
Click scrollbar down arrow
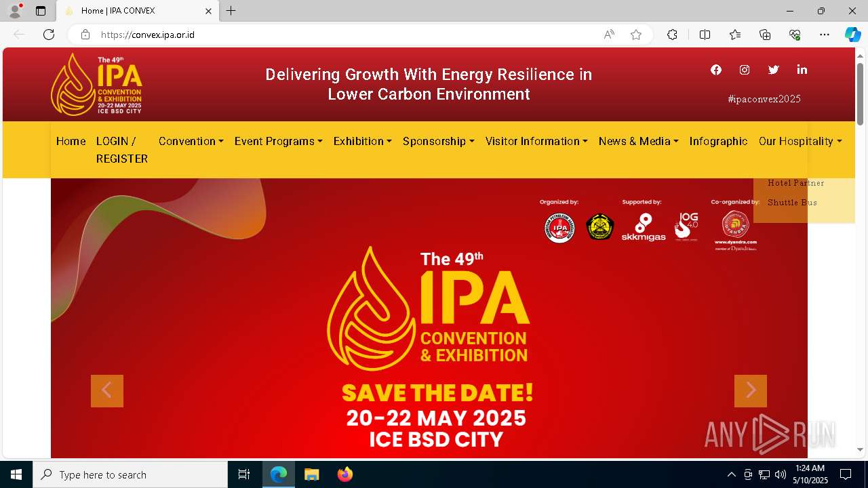[x=861, y=449]
